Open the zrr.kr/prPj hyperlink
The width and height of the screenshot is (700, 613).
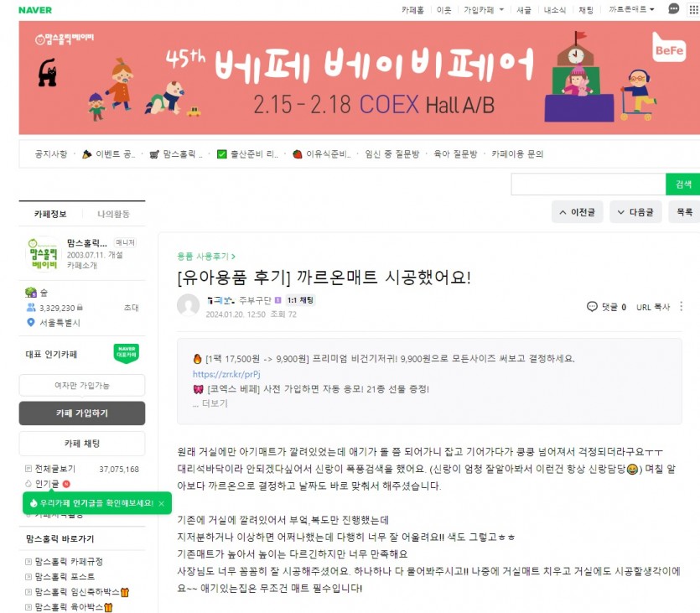(226, 374)
